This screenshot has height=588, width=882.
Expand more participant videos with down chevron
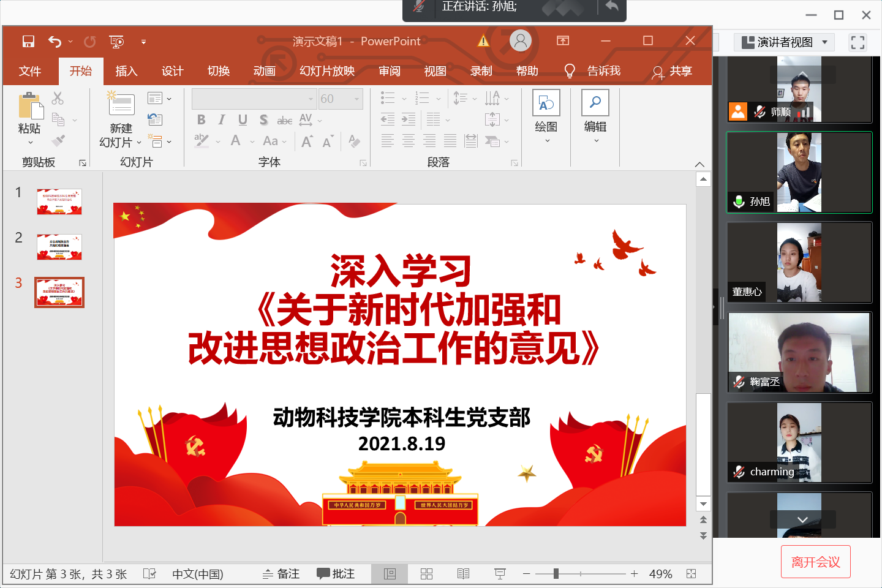(x=802, y=519)
